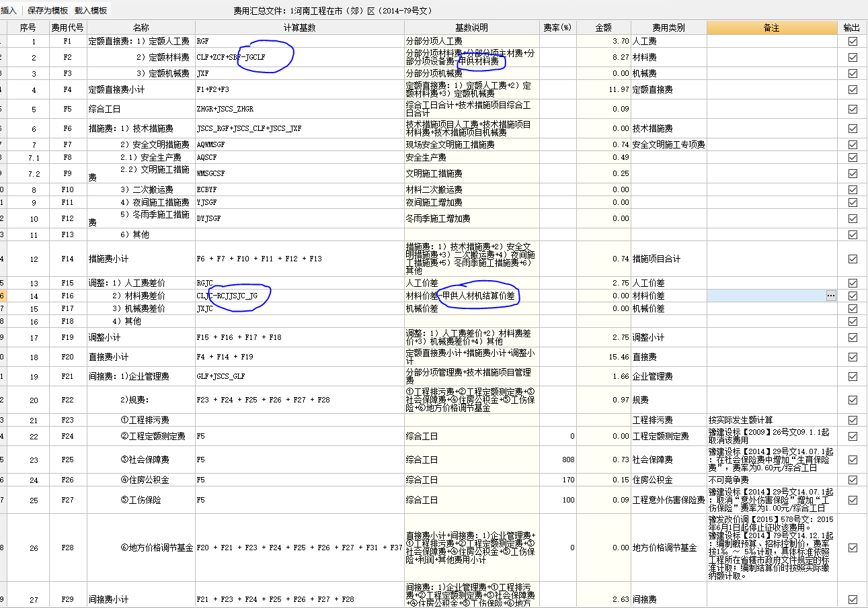Click the 插入 toolbar button
This screenshot has width=868, height=608.
coord(9,11)
